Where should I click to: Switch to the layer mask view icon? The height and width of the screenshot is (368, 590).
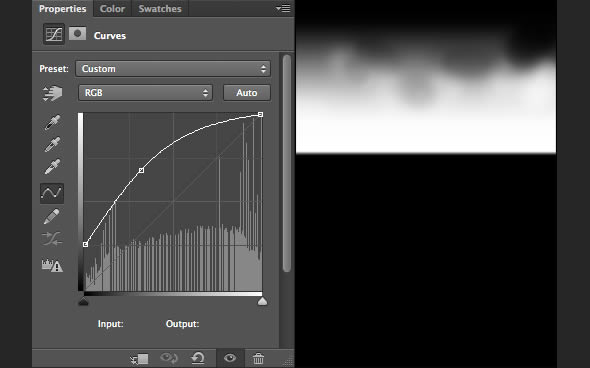77,34
